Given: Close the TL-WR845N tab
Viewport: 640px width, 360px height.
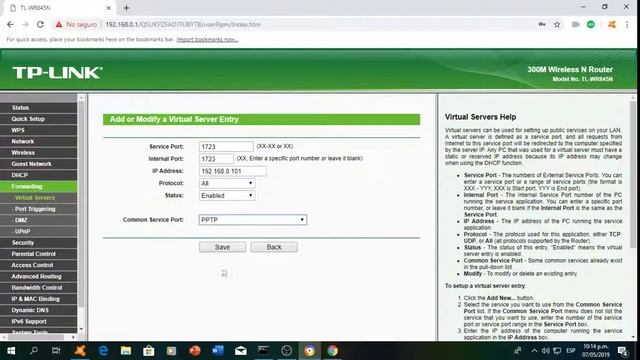Looking at the screenshot, I should (x=109, y=8).
